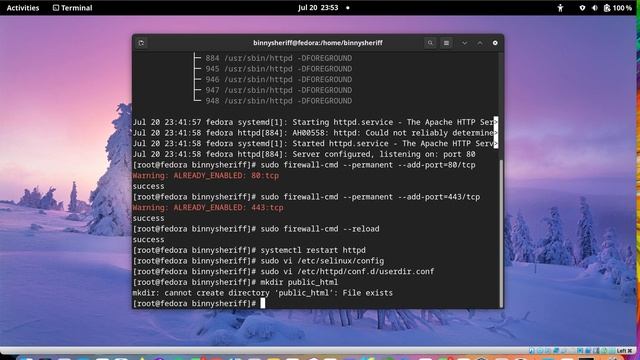Screen dimensions: 640x360
Task: Open the terminal hamburger menu
Action: [x=447, y=43]
